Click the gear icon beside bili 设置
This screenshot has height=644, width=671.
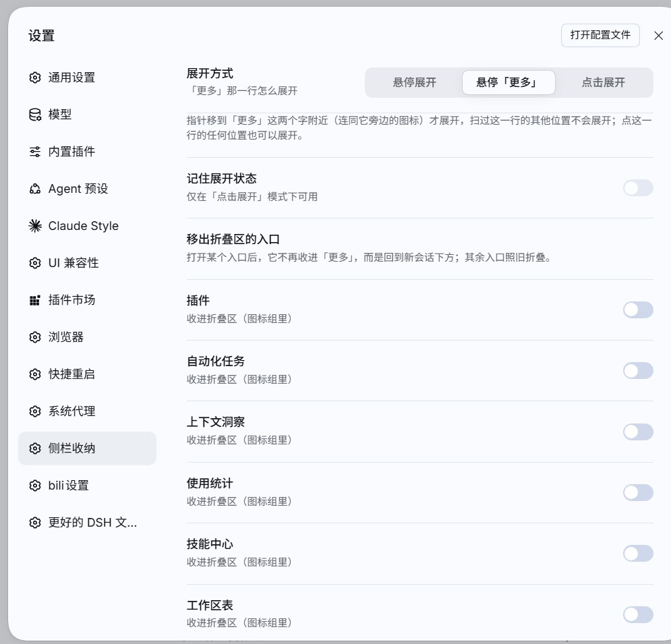click(35, 486)
